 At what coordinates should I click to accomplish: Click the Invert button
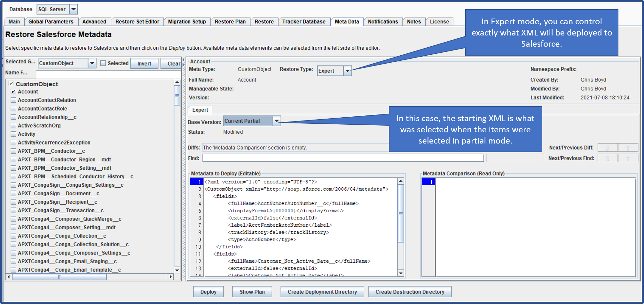pyautogui.click(x=144, y=64)
